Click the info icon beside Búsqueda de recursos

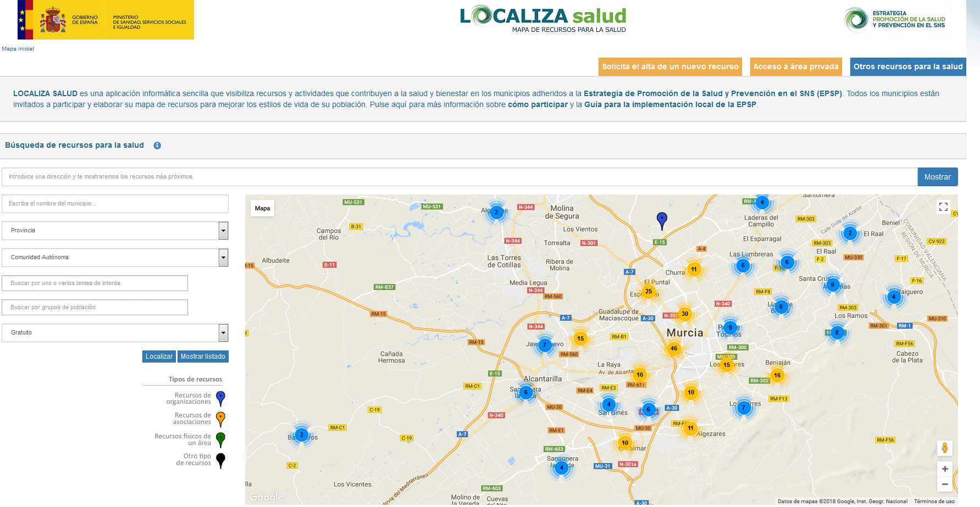[x=157, y=146]
